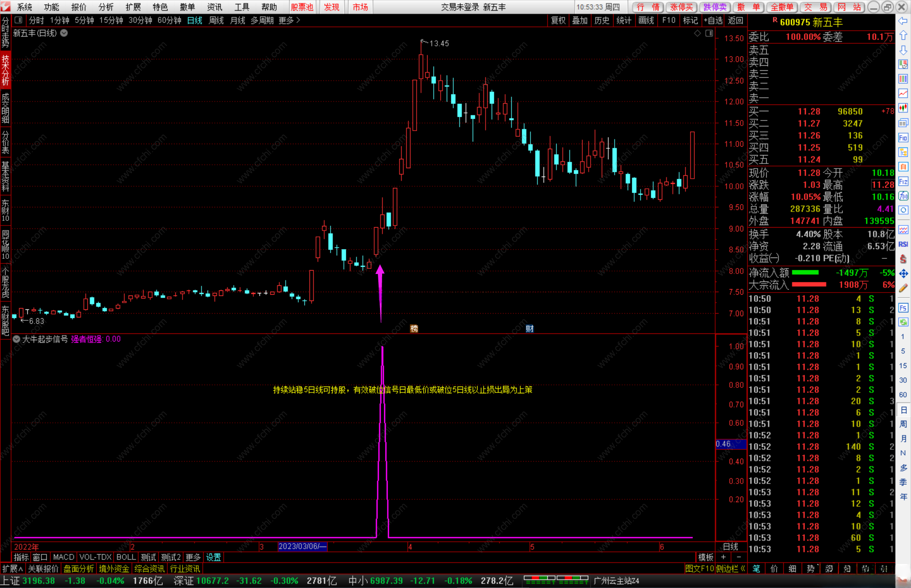
Task: Click the pencil drawing tool icon
Action: coord(903,288)
